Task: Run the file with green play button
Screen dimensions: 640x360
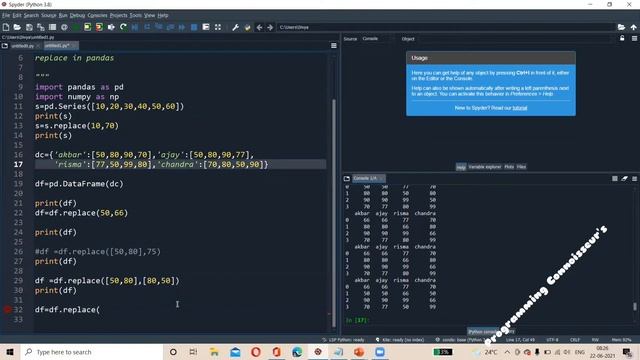Action: tap(76, 27)
